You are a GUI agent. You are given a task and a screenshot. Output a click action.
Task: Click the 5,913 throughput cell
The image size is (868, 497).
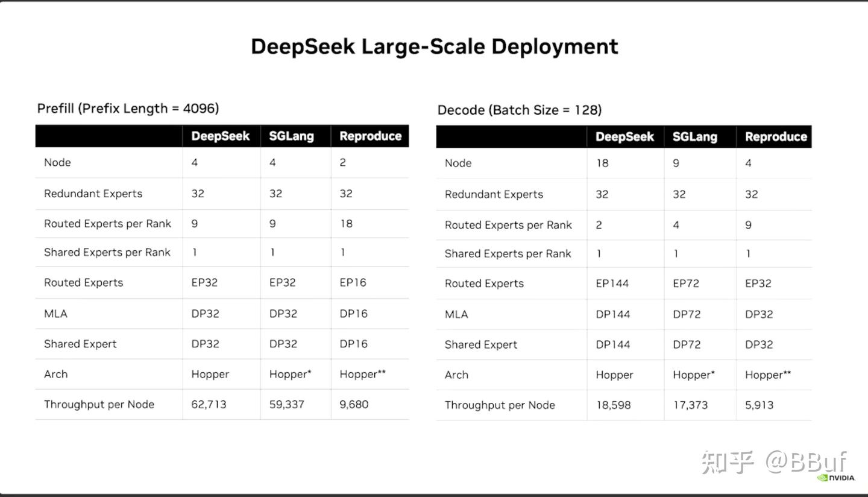tap(759, 405)
